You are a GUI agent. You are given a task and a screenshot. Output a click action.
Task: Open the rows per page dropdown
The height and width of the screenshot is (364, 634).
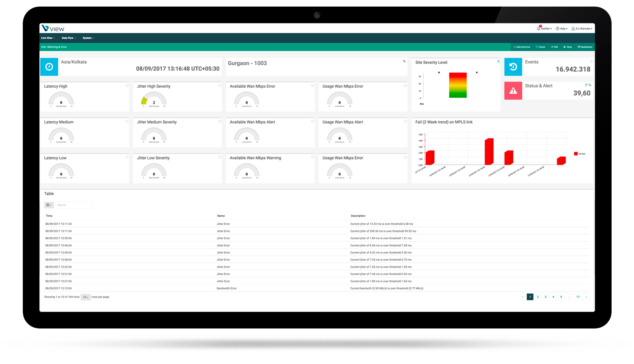[x=85, y=297]
